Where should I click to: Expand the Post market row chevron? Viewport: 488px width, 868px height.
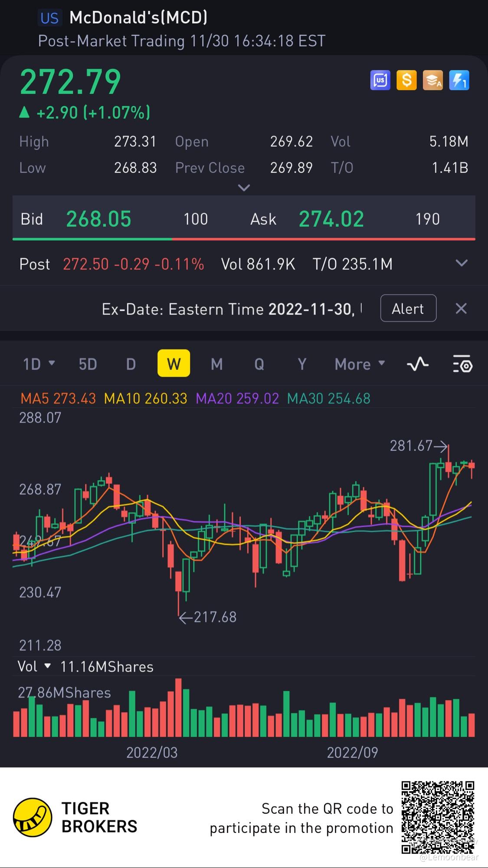click(462, 263)
